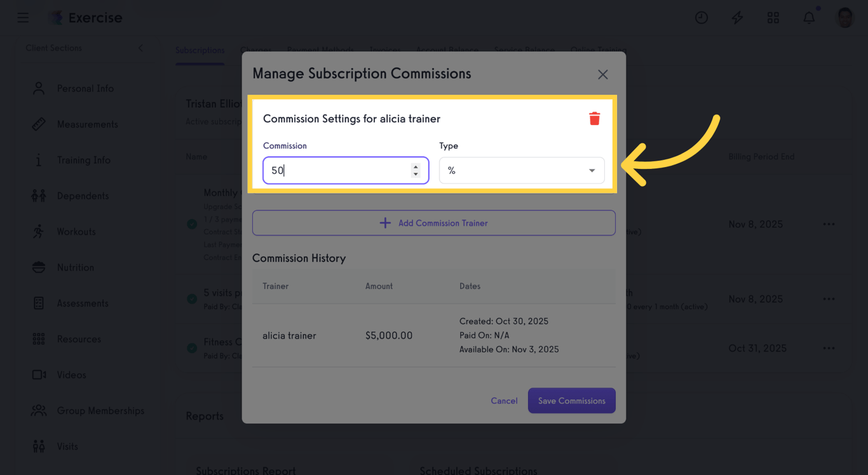Screen dimensions: 868x475
Task: Go to Nutrition section
Action: click(x=75, y=267)
